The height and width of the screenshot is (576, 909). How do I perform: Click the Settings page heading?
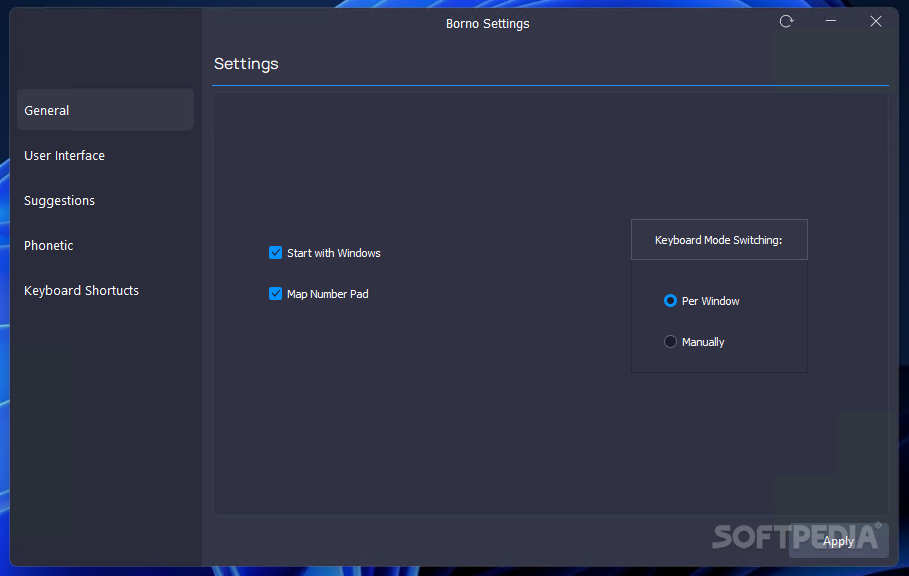click(246, 64)
